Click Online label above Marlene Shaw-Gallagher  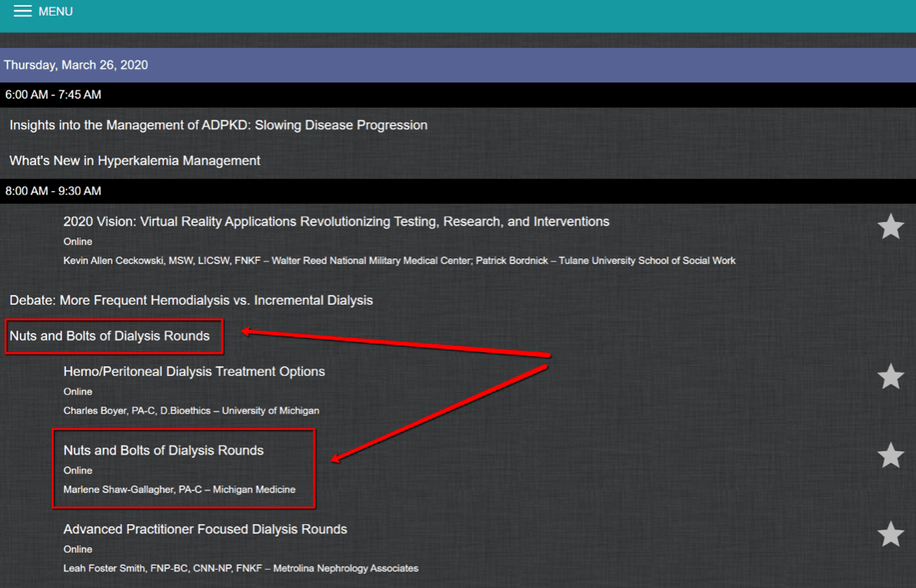(x=78, y=470)
